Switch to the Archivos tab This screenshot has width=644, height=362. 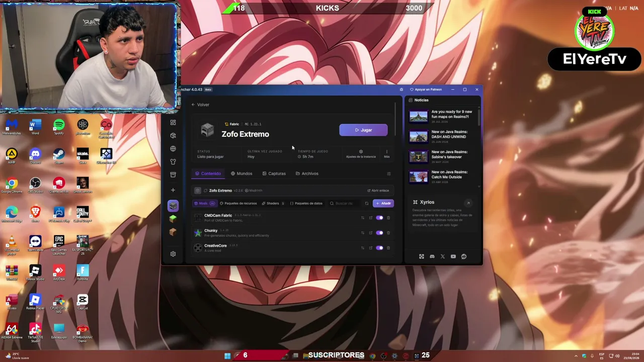click(307, 173)
